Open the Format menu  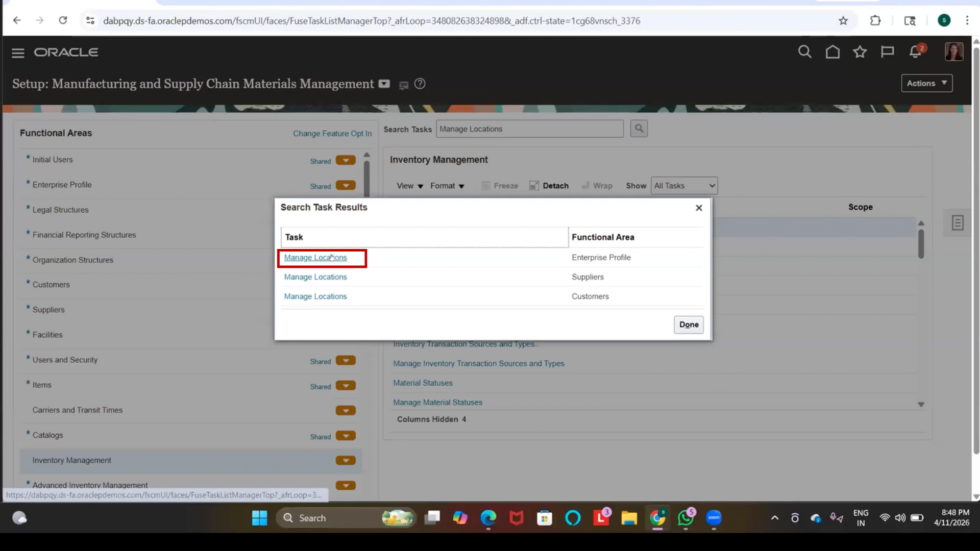click(447, 186)
